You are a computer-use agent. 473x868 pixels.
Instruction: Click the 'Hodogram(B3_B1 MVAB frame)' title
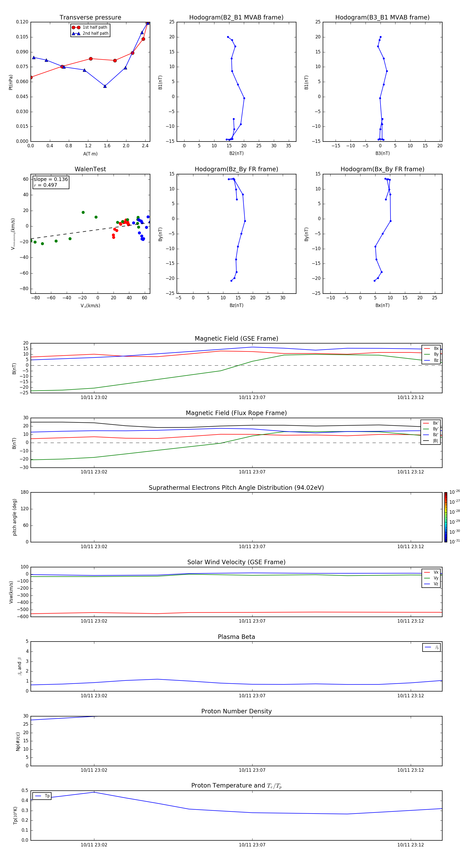(x=382, y=18)
